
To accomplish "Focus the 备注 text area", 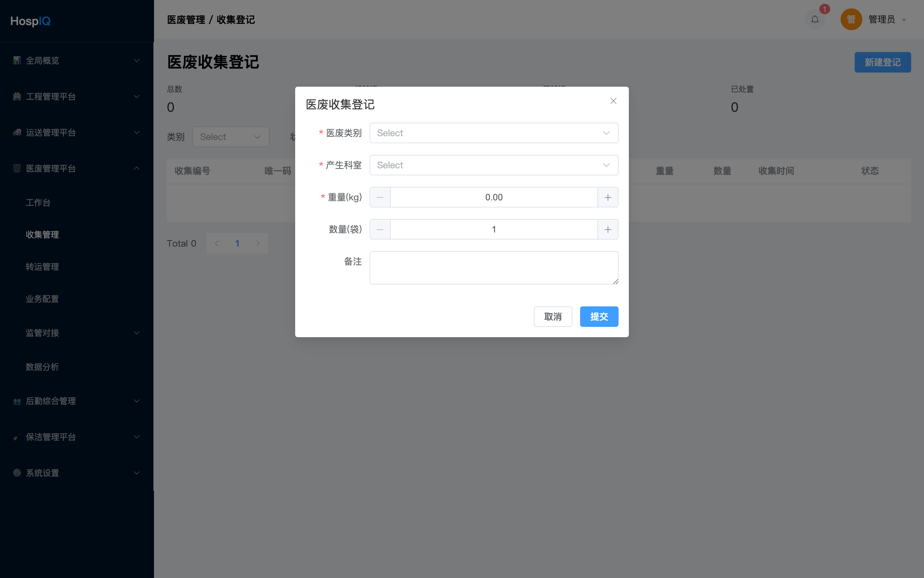I will tap(494, 267).
